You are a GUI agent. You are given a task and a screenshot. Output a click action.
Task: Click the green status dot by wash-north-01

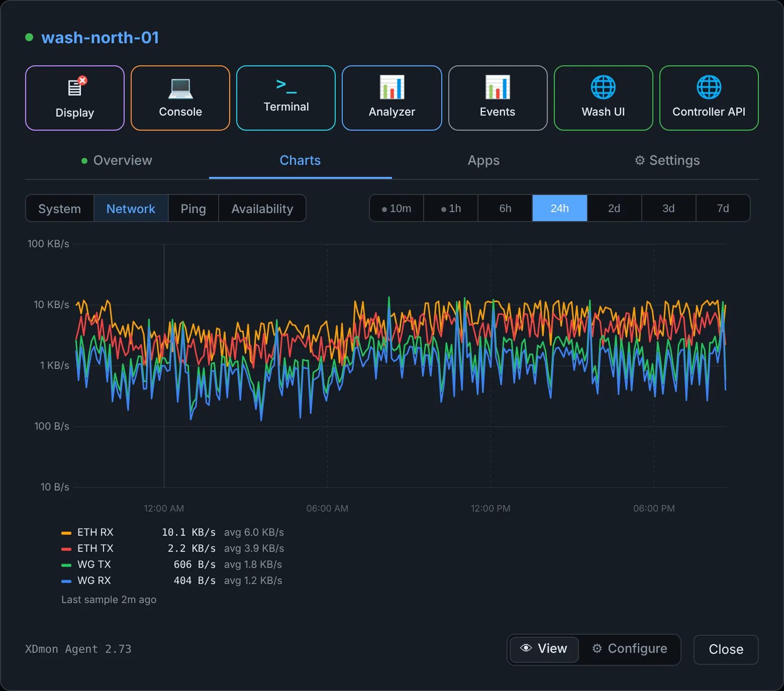29,37
